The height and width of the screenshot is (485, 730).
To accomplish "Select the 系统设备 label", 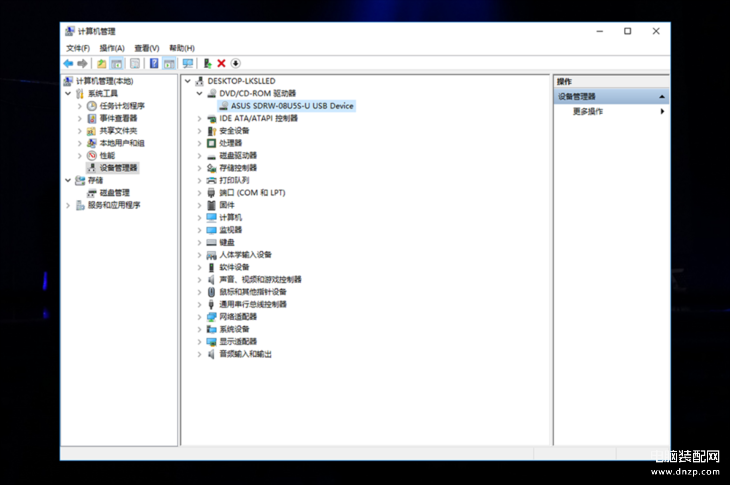I will coord(234,329).
